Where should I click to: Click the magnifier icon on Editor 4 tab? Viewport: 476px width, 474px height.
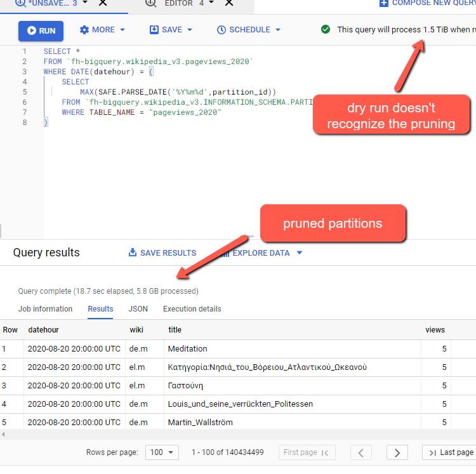[151, 3]
